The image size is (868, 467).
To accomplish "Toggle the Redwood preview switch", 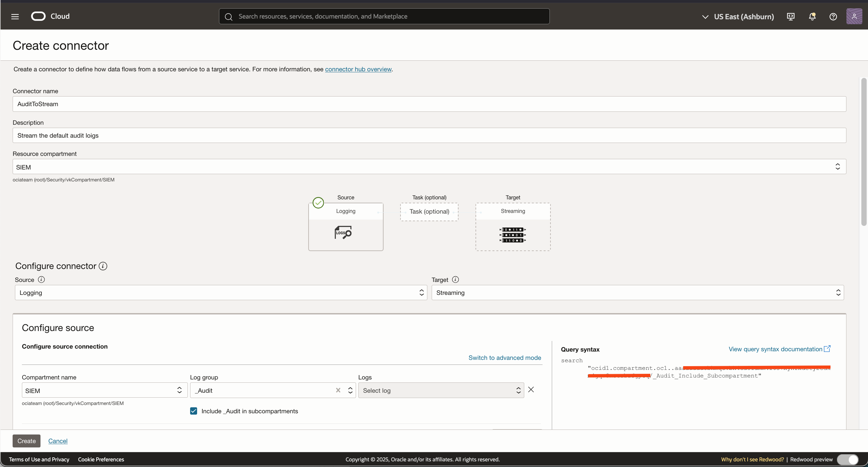I will [848, 459].
